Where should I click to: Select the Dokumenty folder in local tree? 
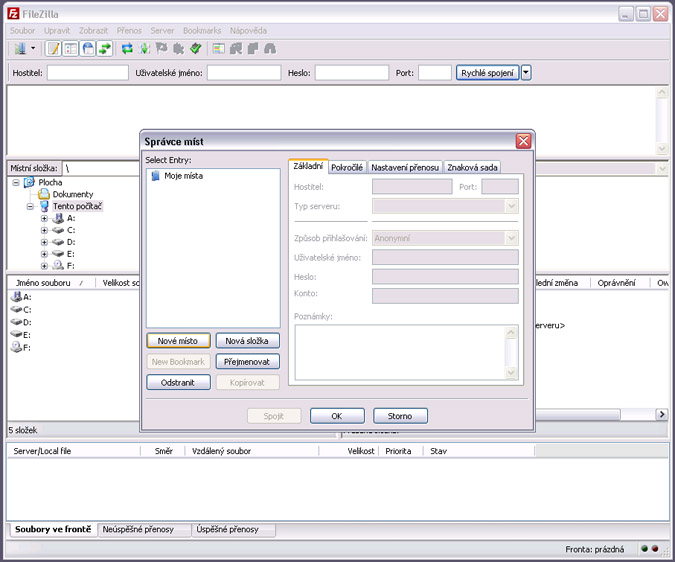tap(73, 195)
